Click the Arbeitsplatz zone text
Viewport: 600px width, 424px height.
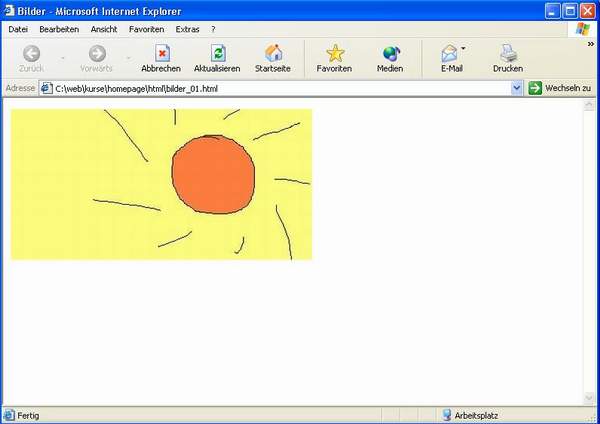[476, 415]
